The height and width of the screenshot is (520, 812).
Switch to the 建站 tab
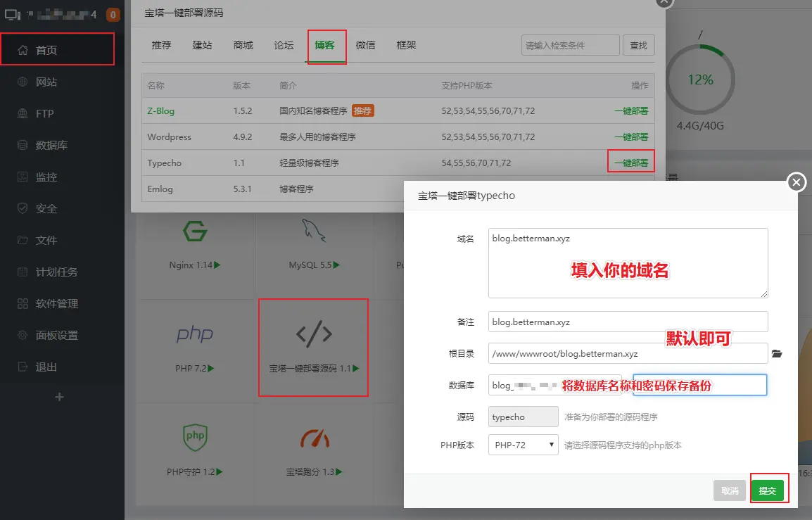202,45
